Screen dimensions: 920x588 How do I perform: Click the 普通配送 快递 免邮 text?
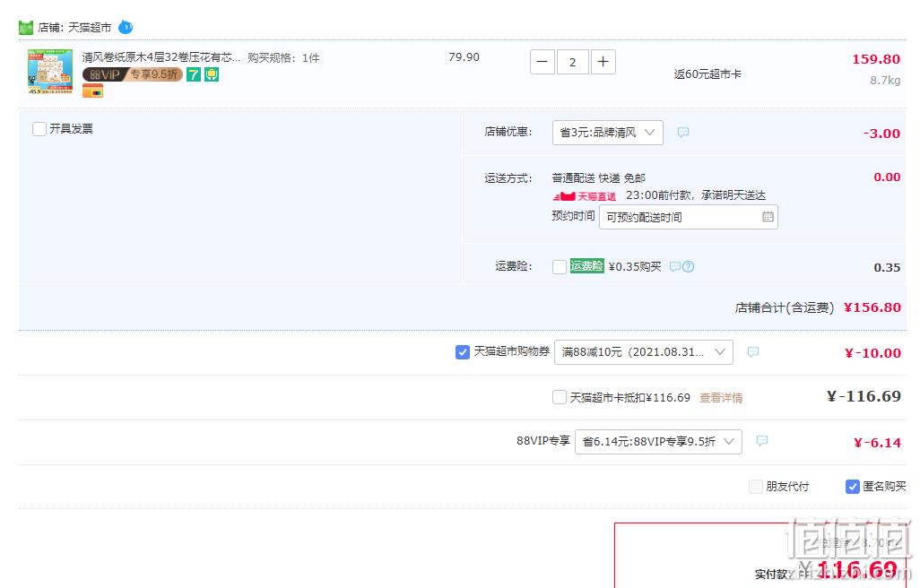coord(598,178)
